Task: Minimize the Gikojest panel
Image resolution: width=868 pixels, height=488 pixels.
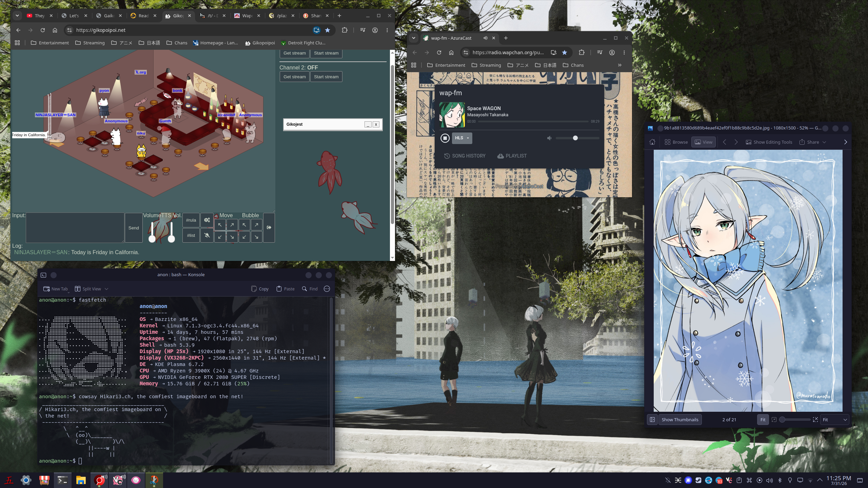Action: 368,124
